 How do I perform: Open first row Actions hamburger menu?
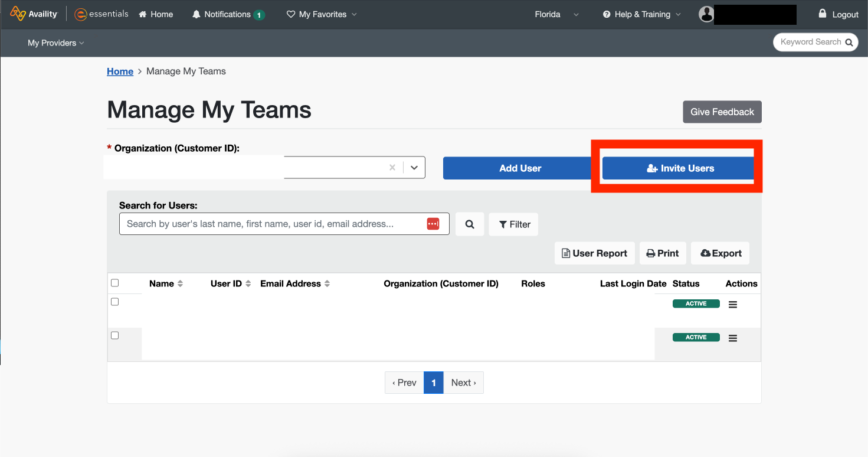tap(733, 305)
